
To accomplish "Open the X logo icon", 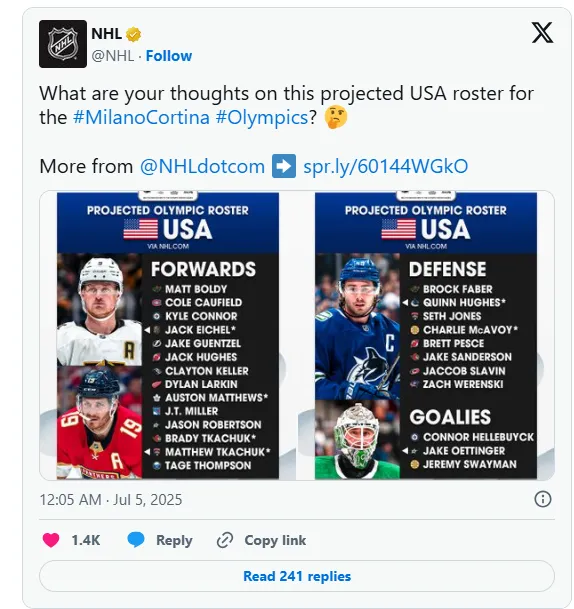I will coord(542,33).
